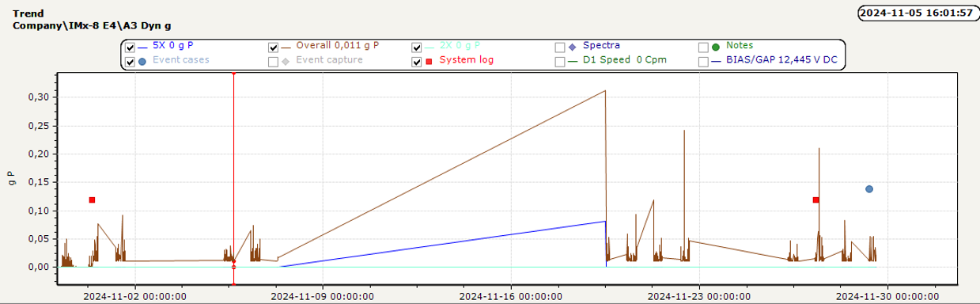
Task: Select the system log marker near 2024-11-02
Action: tap(92, 199)
